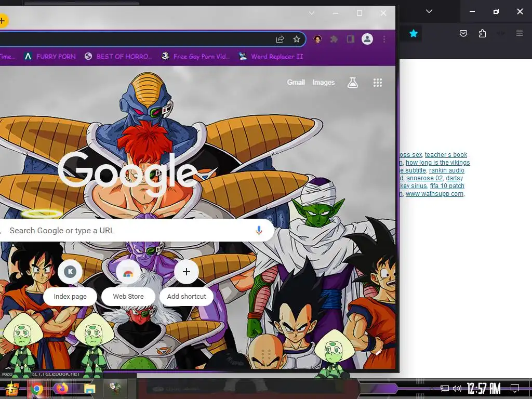The width and height of the screenshot is (532, 399).
Task: Start voice search with microphone icon
Action: (259, 230)
